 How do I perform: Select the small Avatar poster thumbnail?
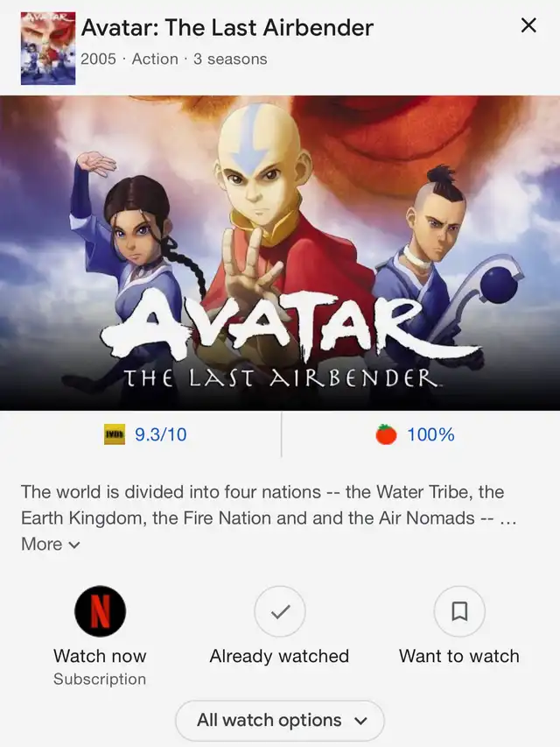(48, 48)
